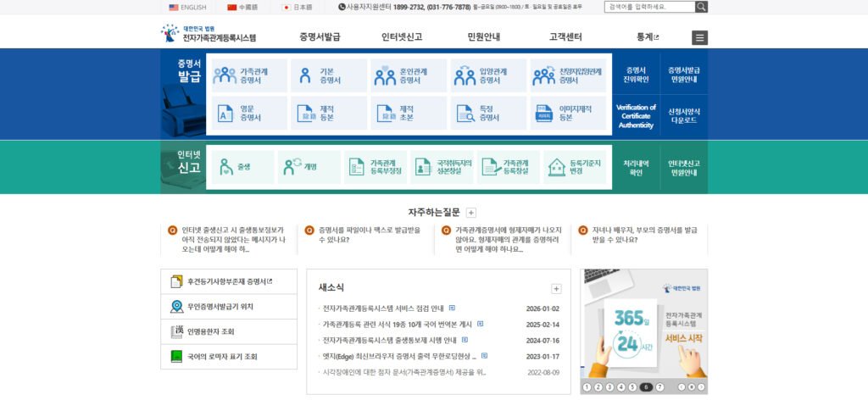Open 후견등기사항부존재 증명서 sidebar item
This screenshot has width=868, height=400.
[229, 281]
